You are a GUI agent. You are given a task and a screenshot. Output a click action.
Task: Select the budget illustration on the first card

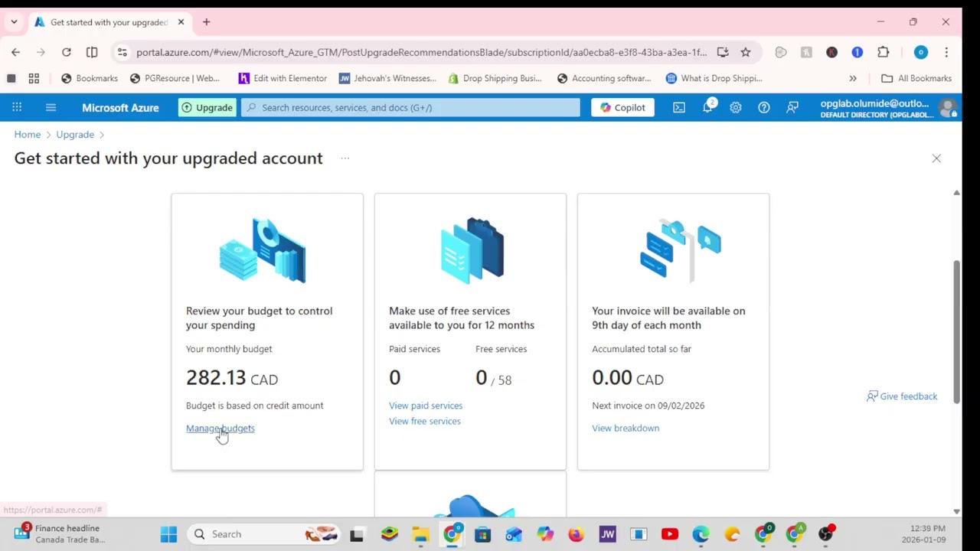point(263,250)
